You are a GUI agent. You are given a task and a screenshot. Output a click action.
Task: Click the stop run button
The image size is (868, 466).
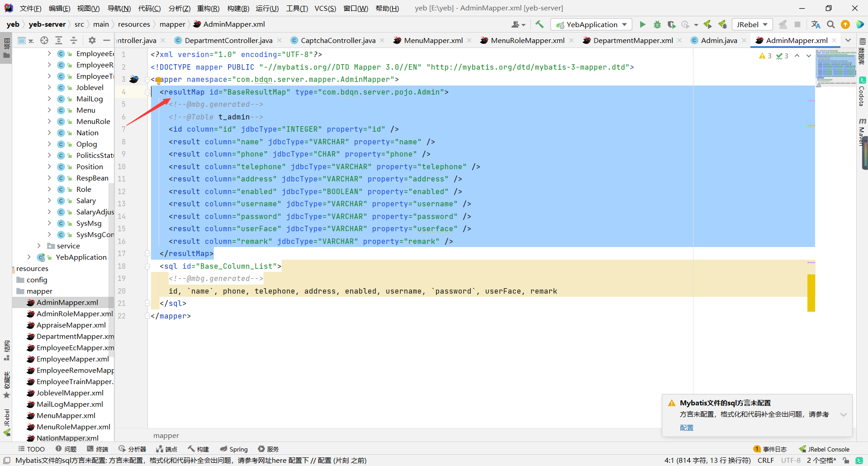click(797, 24)
